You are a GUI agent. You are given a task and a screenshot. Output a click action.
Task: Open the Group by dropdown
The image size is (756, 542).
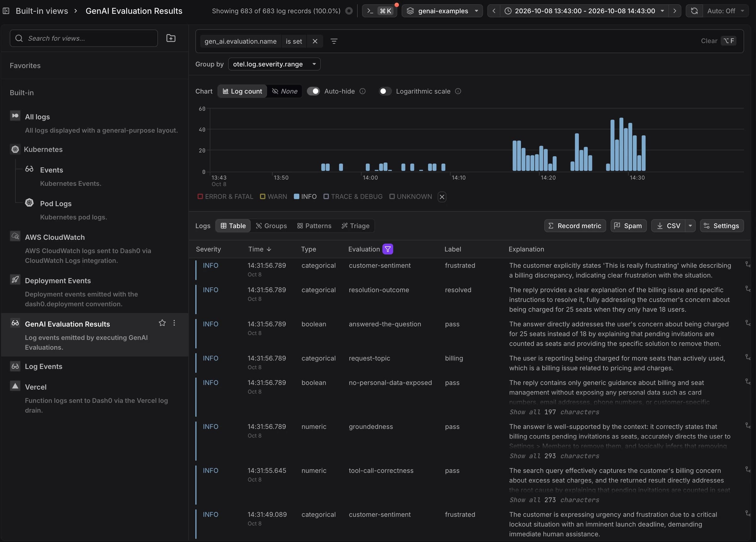(x=274, y=64)
